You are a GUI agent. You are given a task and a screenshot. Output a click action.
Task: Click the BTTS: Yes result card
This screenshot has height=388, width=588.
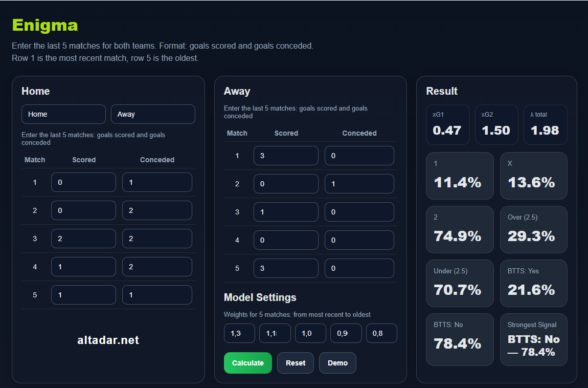click(533, 283)
